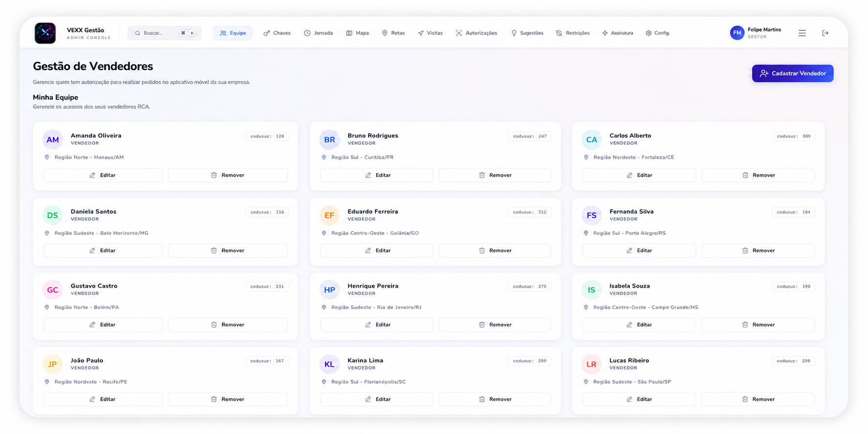868x434 pixels.
Task: Click the JP avatar of João Paulo
Action: 52,364
